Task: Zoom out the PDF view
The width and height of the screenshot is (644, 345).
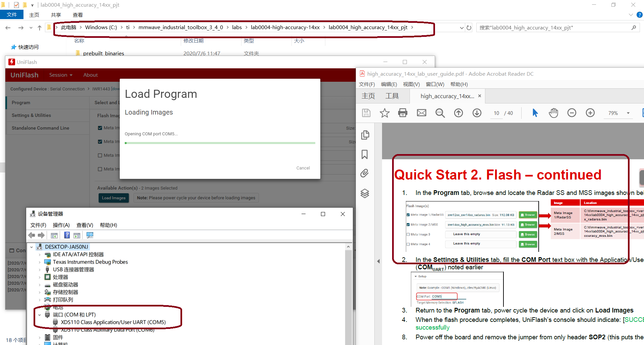Action: point(572,113)
